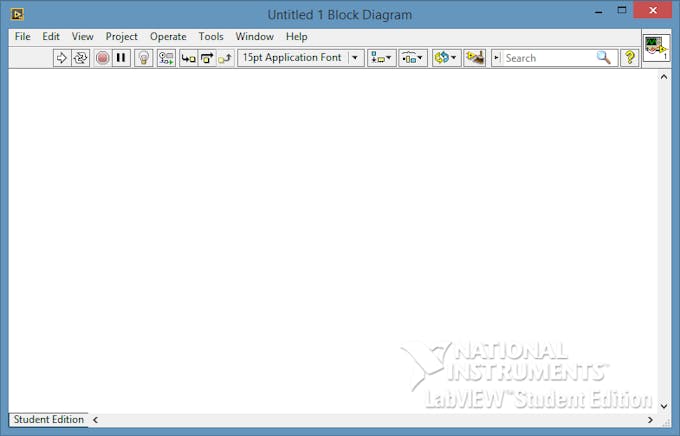Screen dimensions: 680x436
Task: Click the horizontal scrollbar left arrow
Action: coord(95,420)
